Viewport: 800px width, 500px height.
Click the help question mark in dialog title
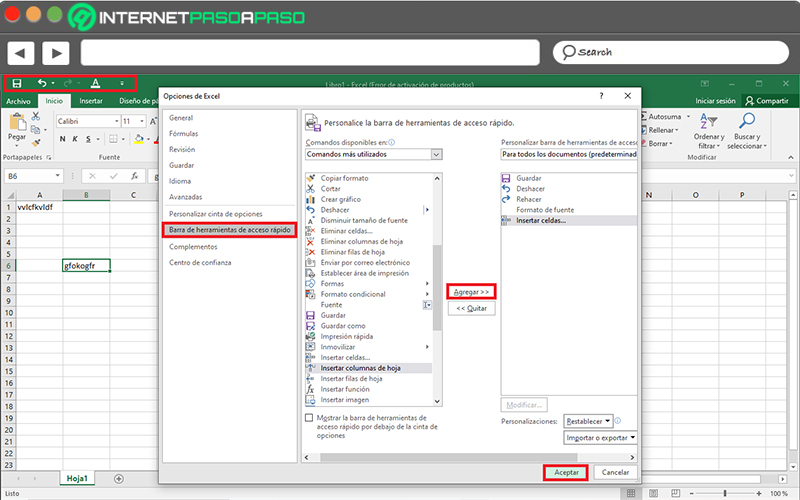[601, 95]
